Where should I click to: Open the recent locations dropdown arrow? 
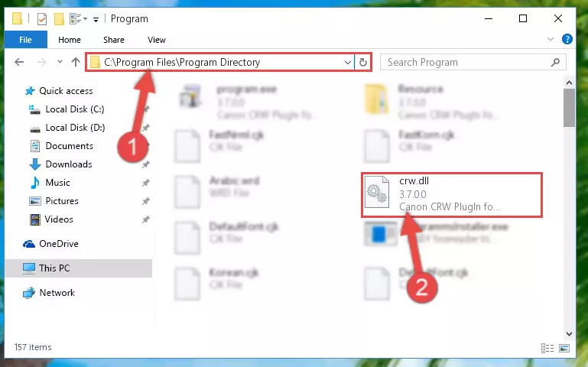pyautogui.click(x=60, y=62)
